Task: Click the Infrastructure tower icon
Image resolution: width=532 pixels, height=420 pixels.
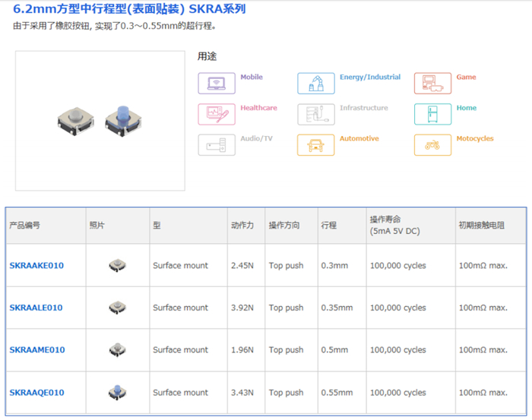Action: tap(315, 114)
